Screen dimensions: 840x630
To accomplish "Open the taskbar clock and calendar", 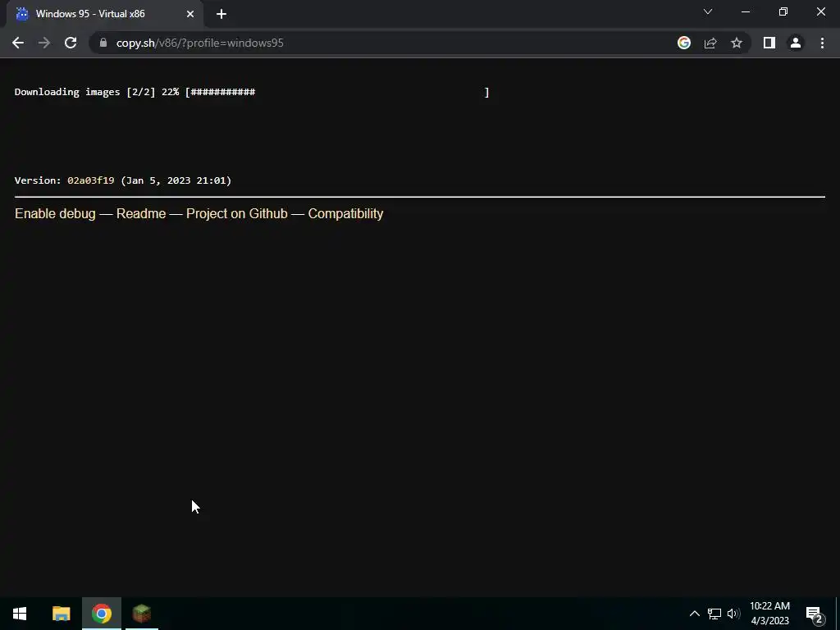I will [769, 614].
